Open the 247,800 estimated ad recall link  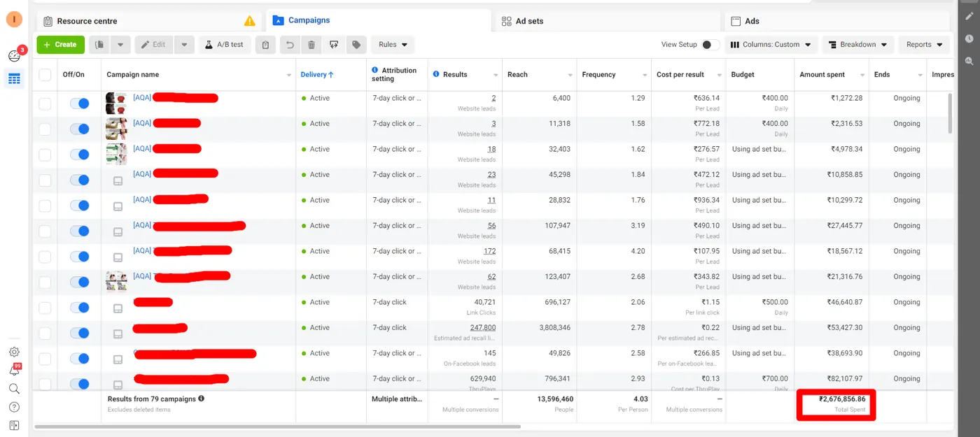[x=483, y=327]
